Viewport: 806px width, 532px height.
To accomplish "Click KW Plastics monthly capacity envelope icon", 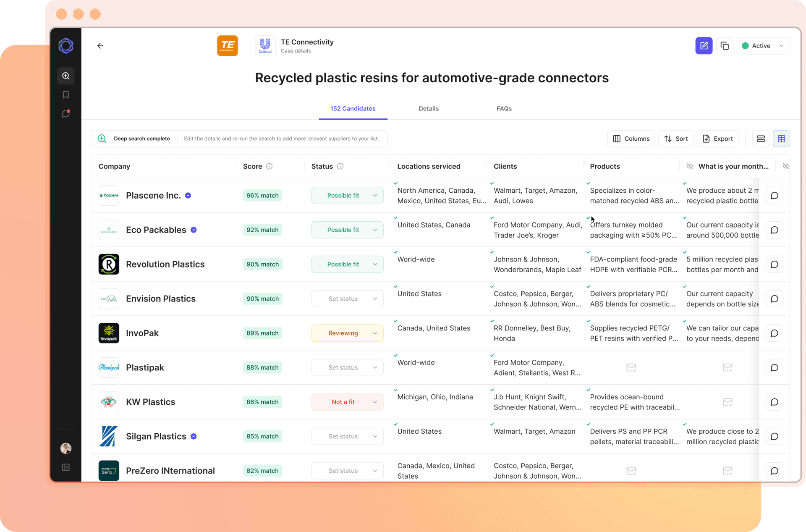I will tap(727, 402).
